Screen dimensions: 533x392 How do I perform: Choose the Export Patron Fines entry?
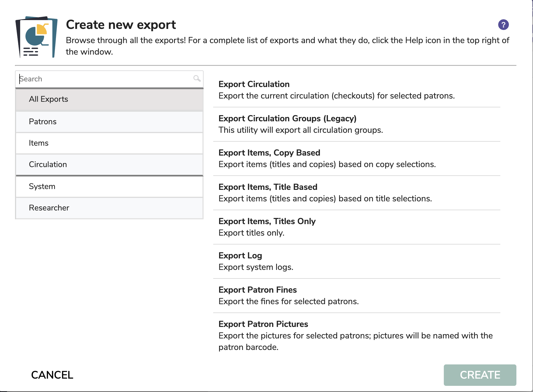[x=356, y=296]
